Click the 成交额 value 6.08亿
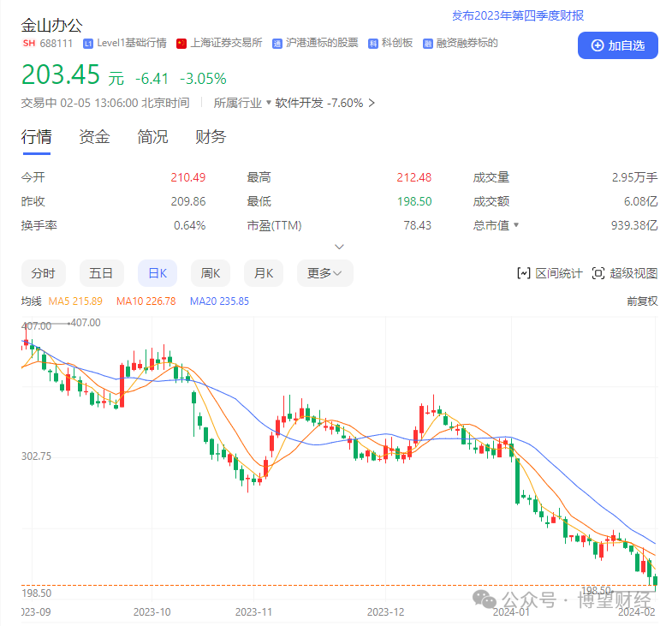 coord(640,201)
